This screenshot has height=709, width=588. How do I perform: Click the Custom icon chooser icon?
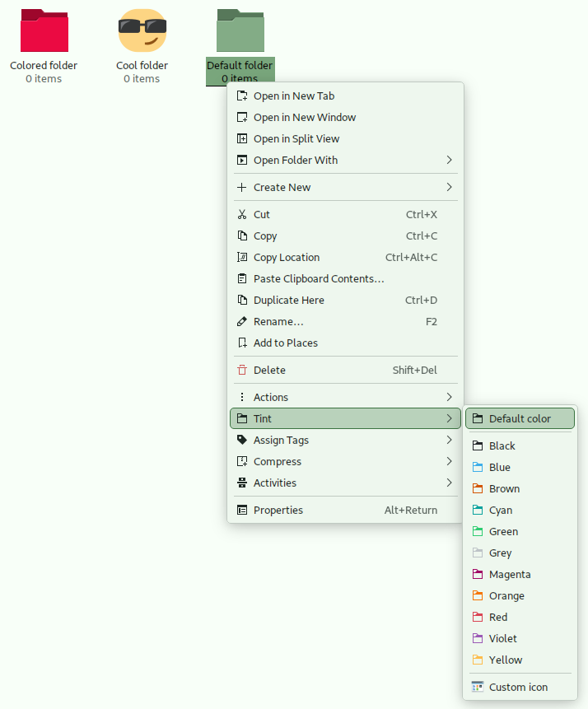(x=478, y=687)
